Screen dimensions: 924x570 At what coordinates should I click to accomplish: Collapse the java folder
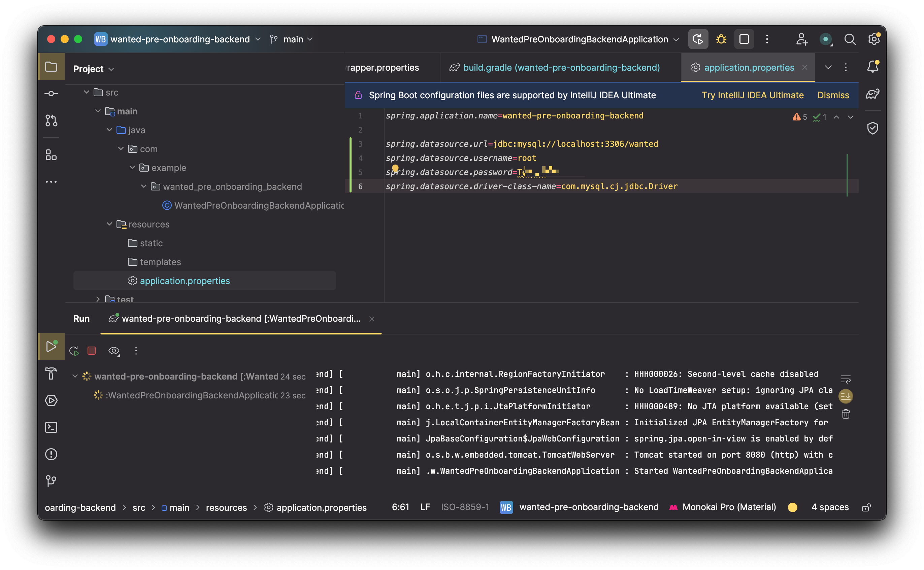pyautogui.click(x=109, y=130)
